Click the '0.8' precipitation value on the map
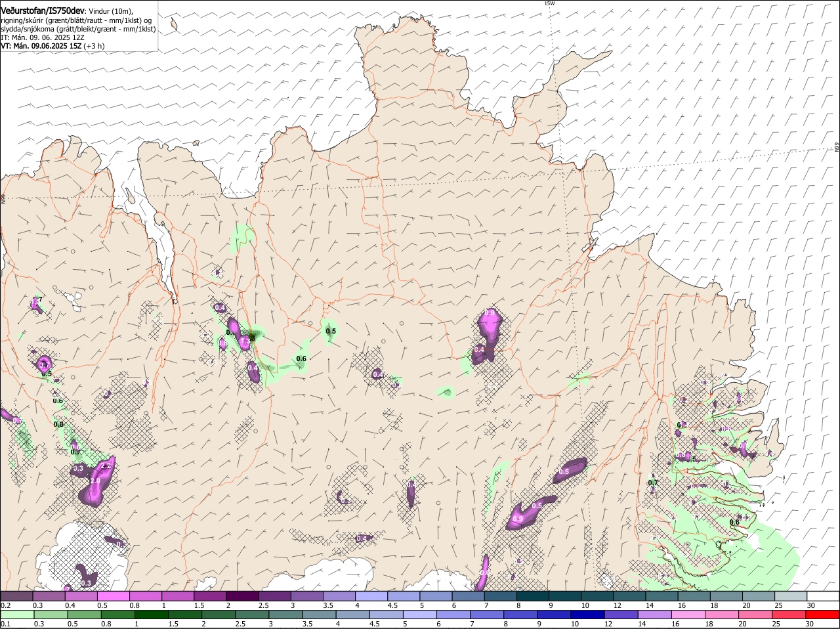840x629 pixels. (58, 424)
